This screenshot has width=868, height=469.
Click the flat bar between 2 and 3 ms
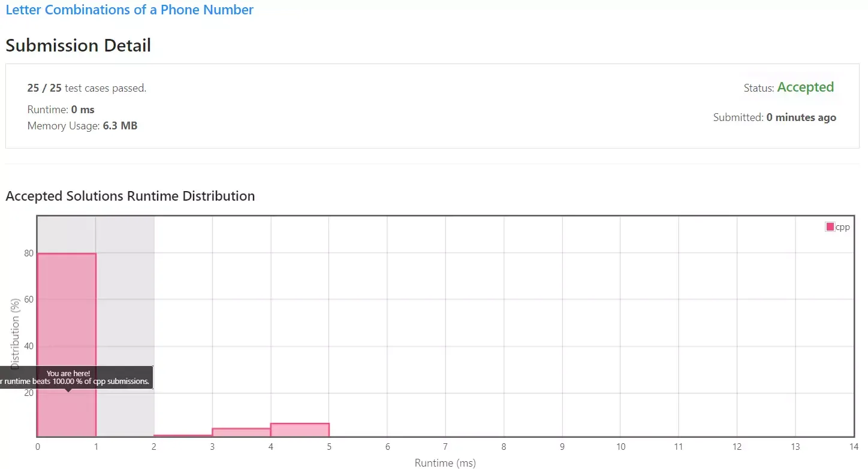(183, 435)
